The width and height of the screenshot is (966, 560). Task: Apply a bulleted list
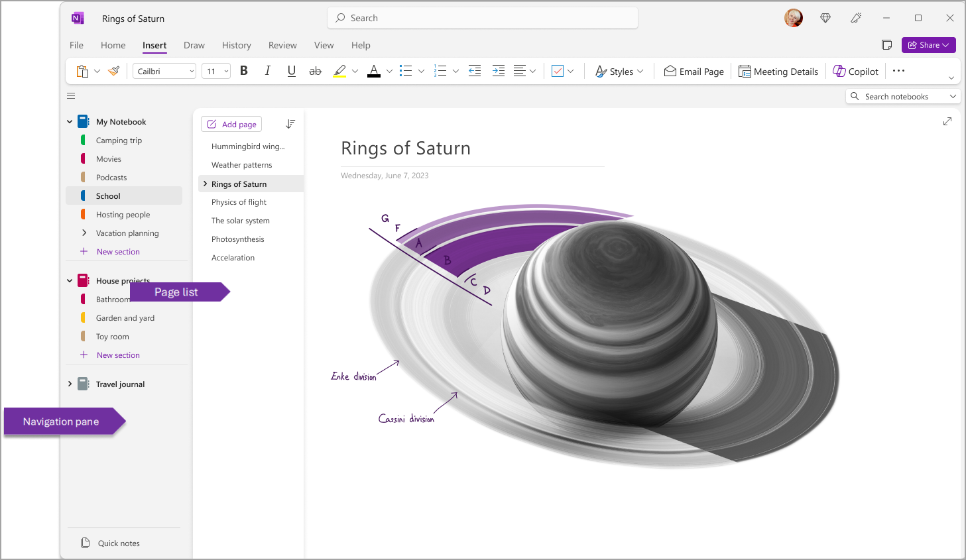point(405,70)
